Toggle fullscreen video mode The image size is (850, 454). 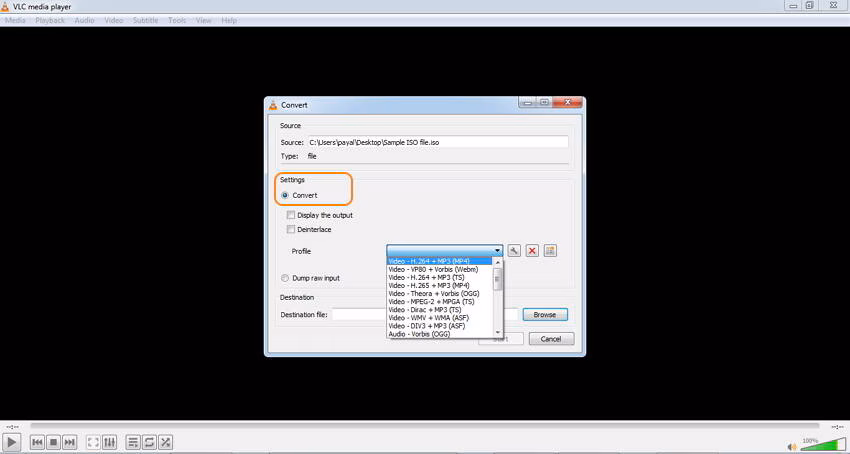(x=93, y=442)
